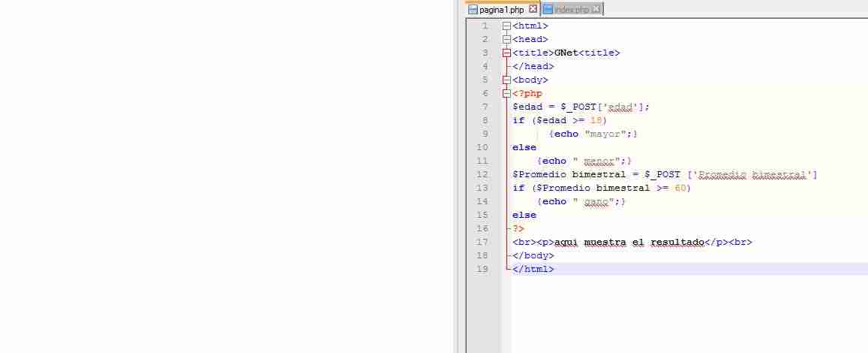Click the ?> PHP closing tag
868x353 pixels.
click(518, 229)
